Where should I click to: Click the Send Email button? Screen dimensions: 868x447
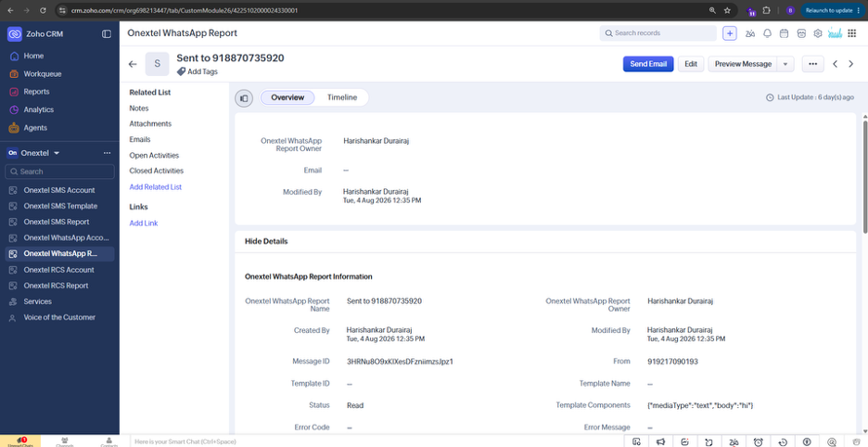pos(648,64)
